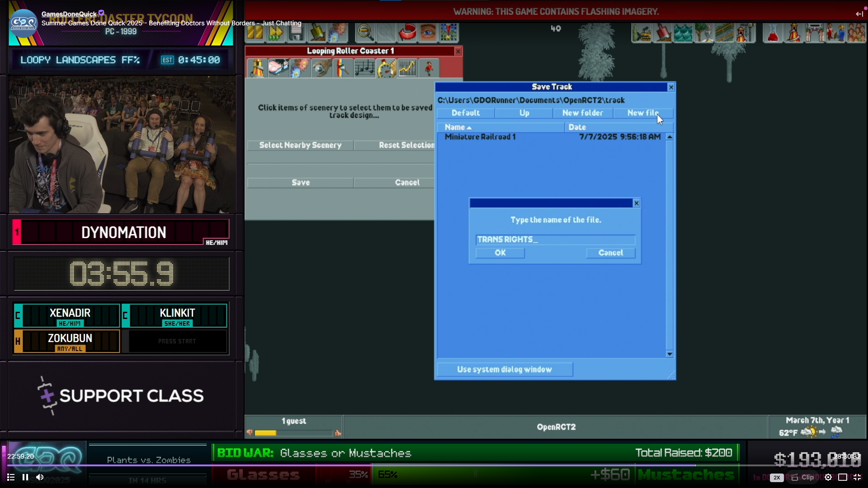
Task: Cancel the file name prompt
Action: click(x=611, y=253)
